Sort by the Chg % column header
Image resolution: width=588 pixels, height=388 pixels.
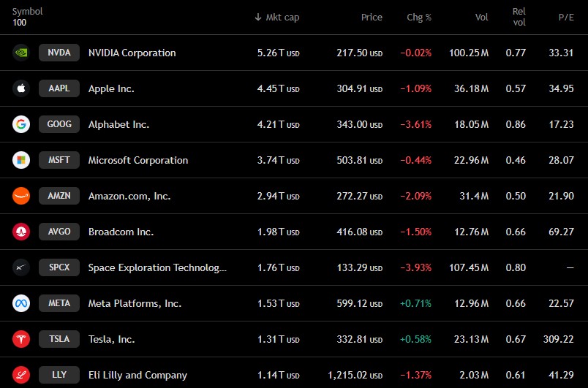pos(419,18)
